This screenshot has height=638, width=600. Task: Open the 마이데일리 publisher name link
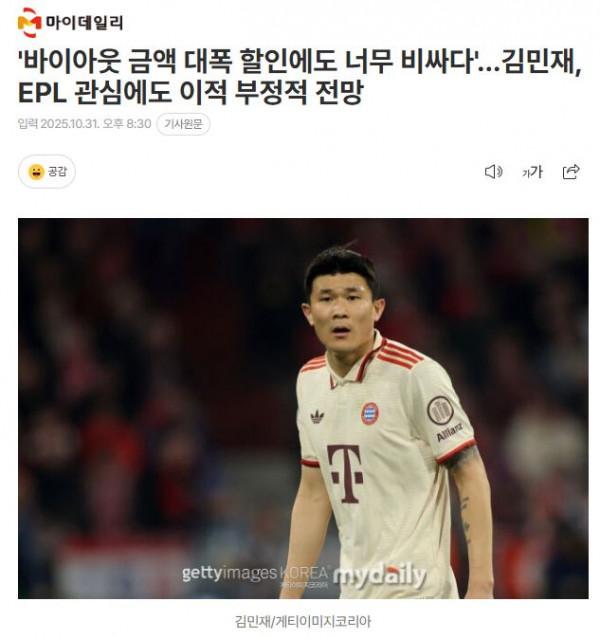pyautogui.click(x=84, y=22)
